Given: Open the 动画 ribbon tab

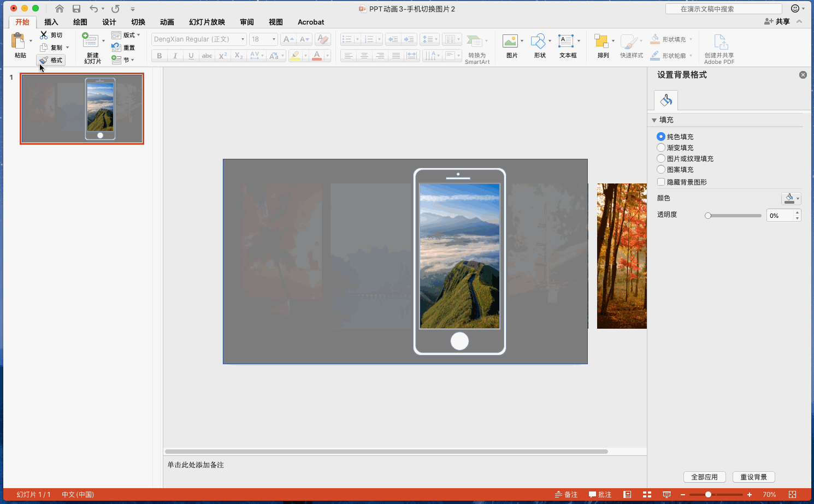Looking at the screenshot, I should point(167,22).
